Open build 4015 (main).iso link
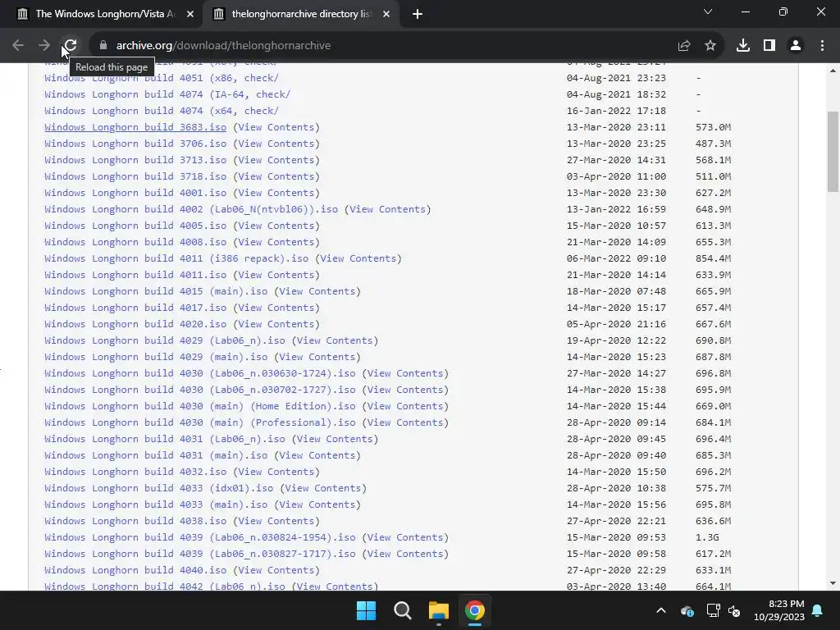 pyautogui.click(x=156, y=291)
